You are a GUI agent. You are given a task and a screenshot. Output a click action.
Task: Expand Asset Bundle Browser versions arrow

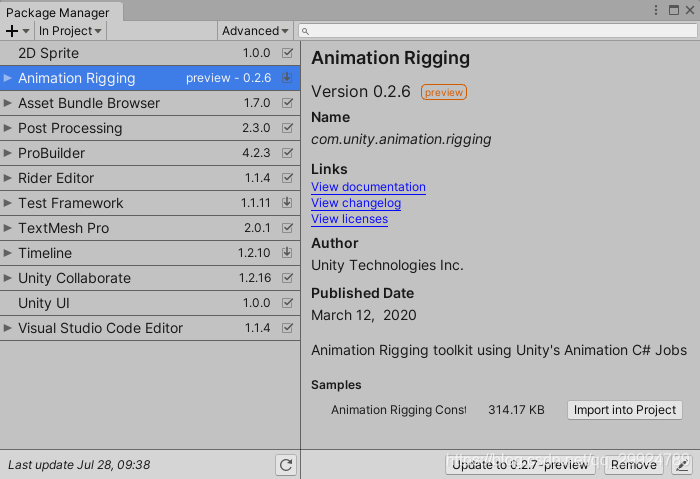pos(8,103)
